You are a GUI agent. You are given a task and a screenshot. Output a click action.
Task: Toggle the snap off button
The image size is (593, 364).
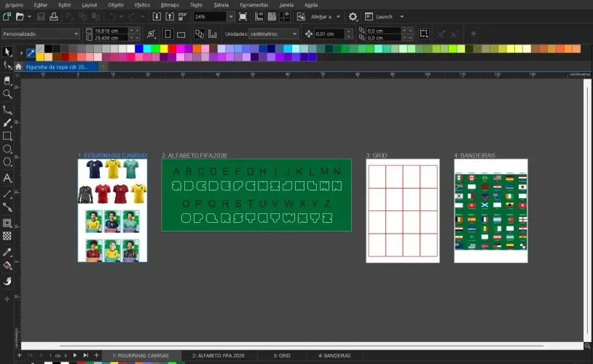301,17
